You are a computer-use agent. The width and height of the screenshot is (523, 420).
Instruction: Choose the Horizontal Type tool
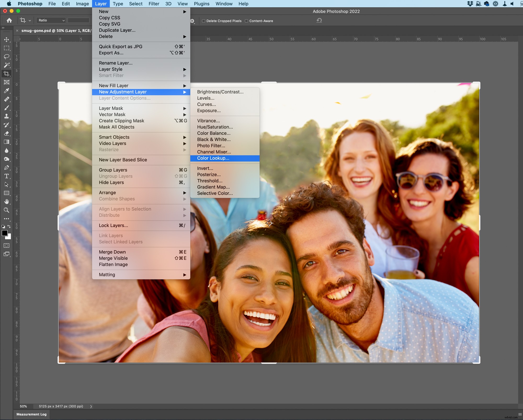7,176
